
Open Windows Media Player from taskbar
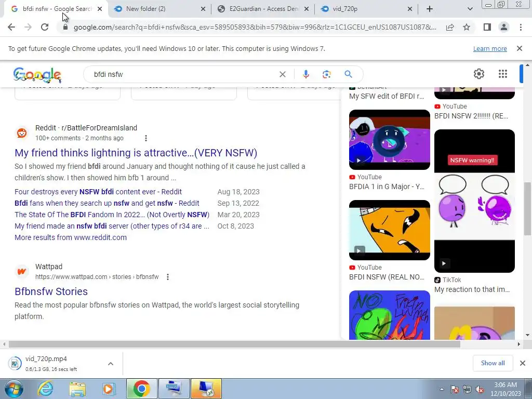point(109,389)
